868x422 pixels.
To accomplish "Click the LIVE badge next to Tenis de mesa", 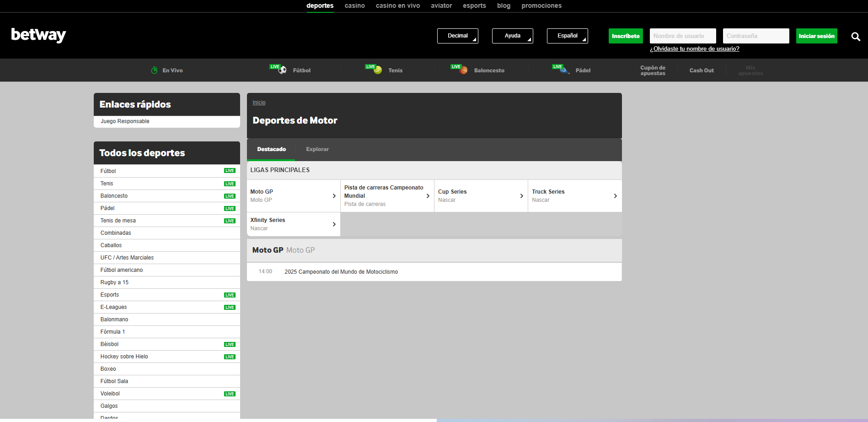I will pos(230,221).
